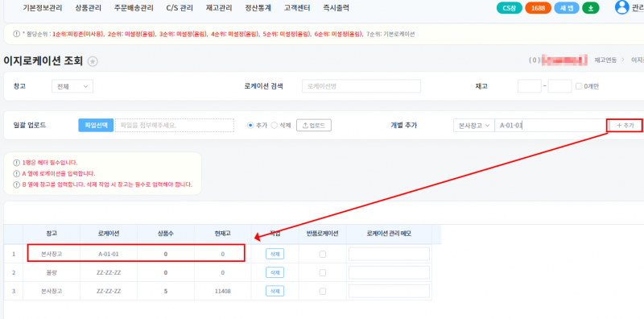Click the green download icon button
This screenshot has height=319, width=644.
click(591, 8)
